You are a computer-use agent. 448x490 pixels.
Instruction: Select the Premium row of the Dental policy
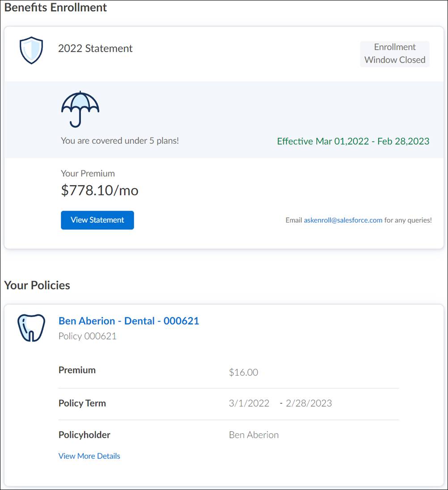click(x=76, y=370)
